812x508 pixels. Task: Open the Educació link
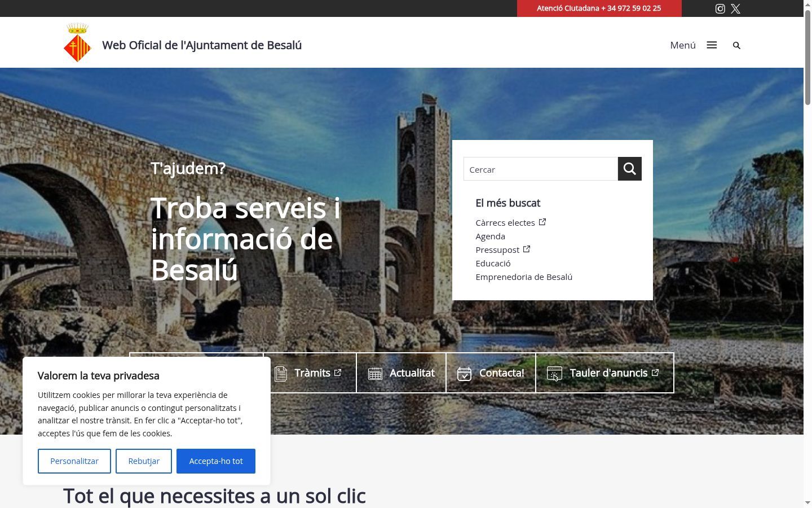(493, 263)
